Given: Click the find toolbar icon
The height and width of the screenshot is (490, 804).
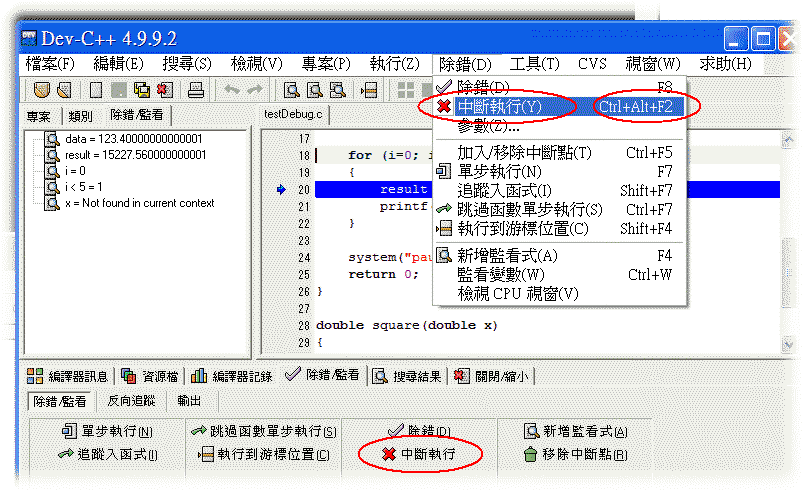Looking at the screenshot, I should [x=292, y=90].
